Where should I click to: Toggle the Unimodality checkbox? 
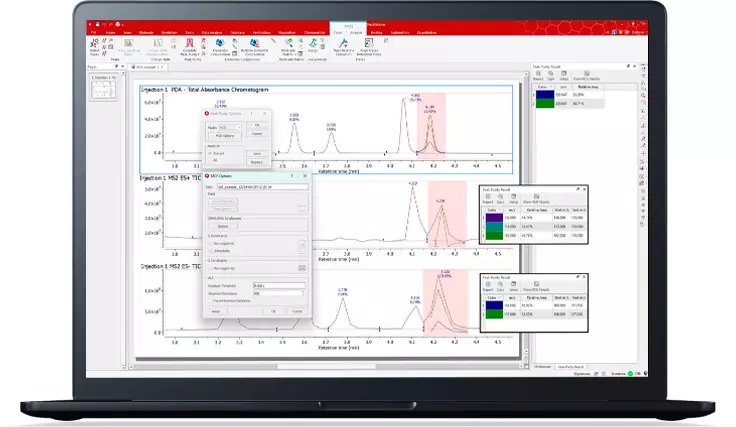[x=210, y=251]
